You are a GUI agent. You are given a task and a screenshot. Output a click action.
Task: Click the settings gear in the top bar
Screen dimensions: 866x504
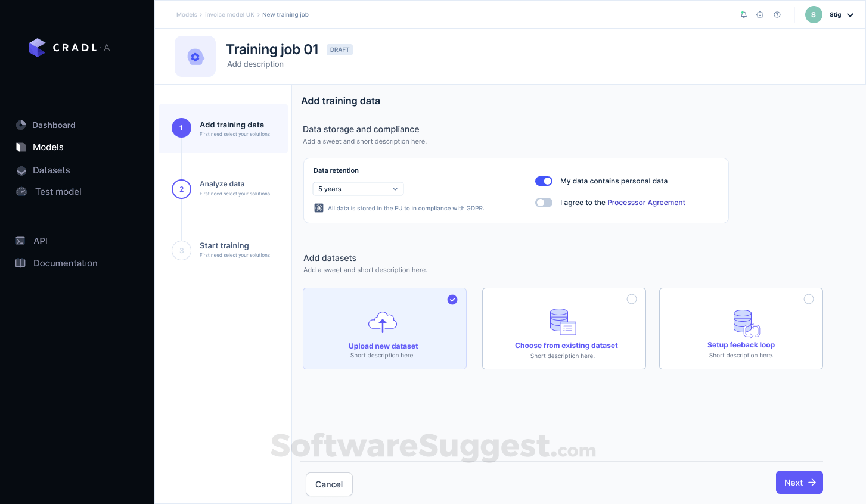coord(760,14)
